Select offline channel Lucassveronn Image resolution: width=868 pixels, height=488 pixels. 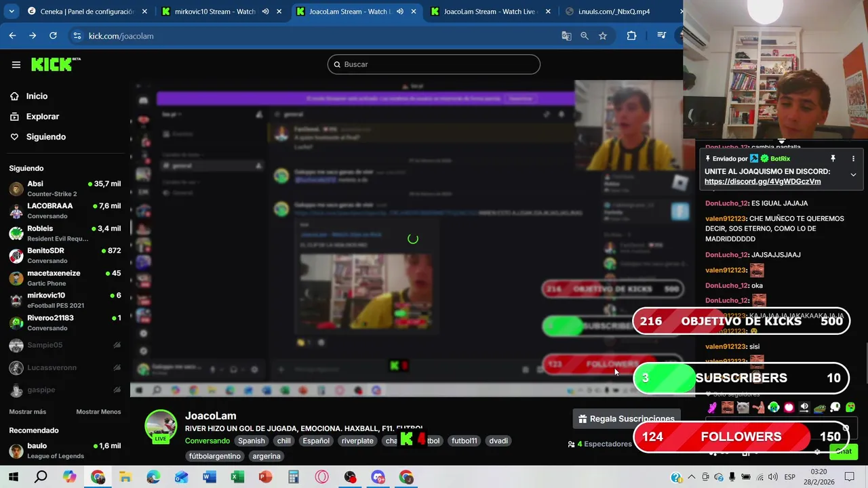pyautogui.click(x=65, y=367)
